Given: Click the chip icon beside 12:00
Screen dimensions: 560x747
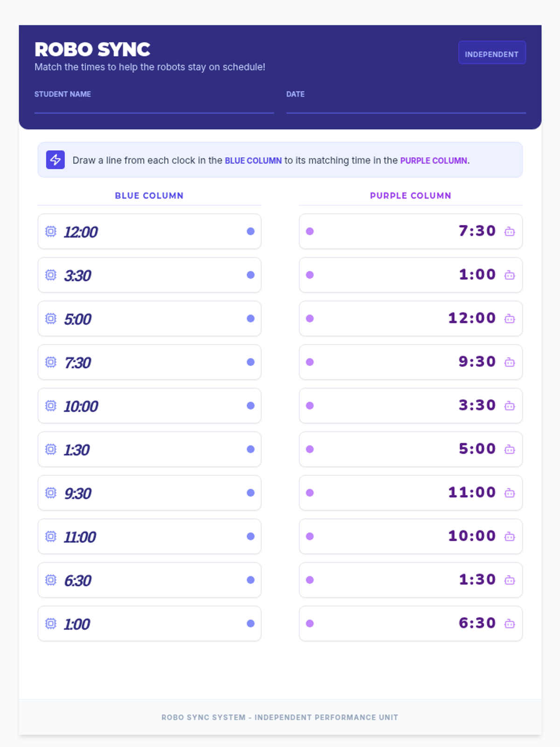Looking at the screenshot, I should (x=51, y=231).
